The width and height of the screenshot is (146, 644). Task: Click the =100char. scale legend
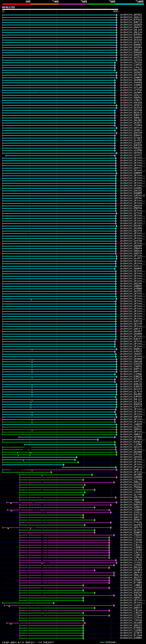(x=108, y=642)
